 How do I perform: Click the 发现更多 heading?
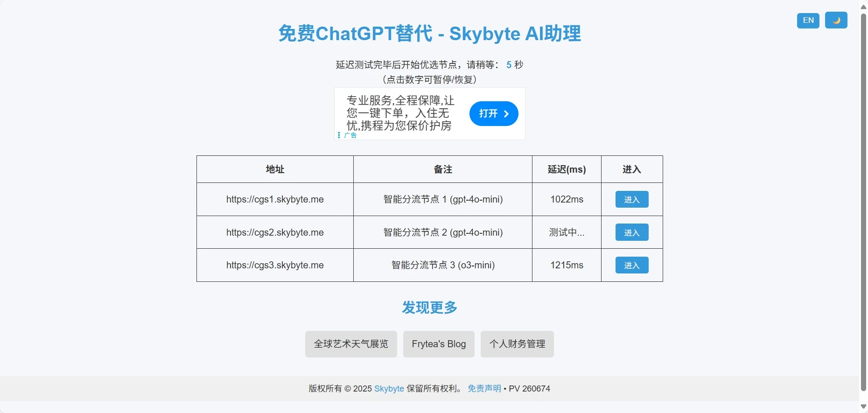[x=429, y=308]
